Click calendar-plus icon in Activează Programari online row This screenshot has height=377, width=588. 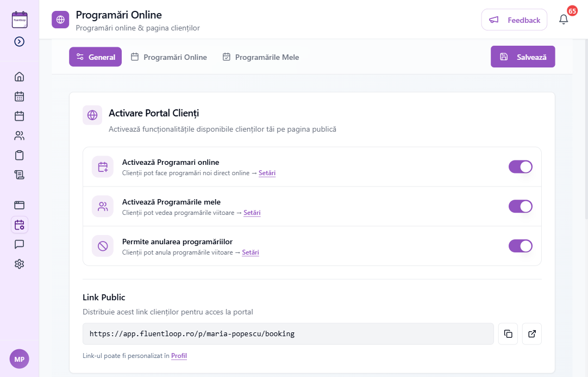103,166
